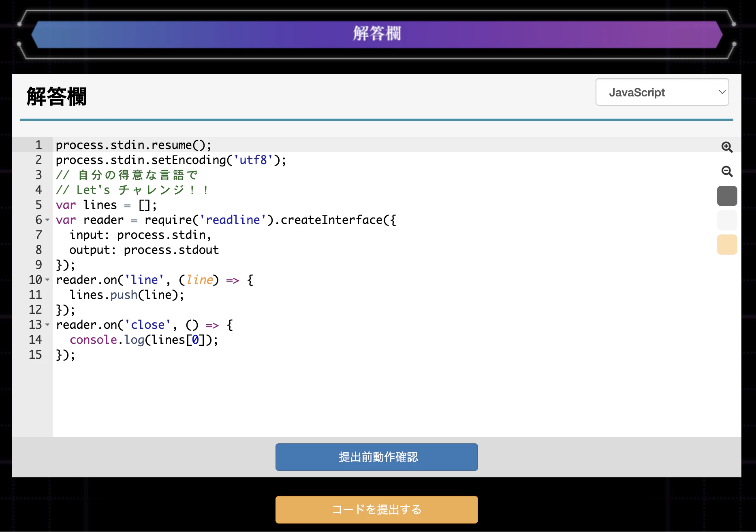Collapse the code fold at line 10
The height and width of the screenshot is (532, 756).
47,280
